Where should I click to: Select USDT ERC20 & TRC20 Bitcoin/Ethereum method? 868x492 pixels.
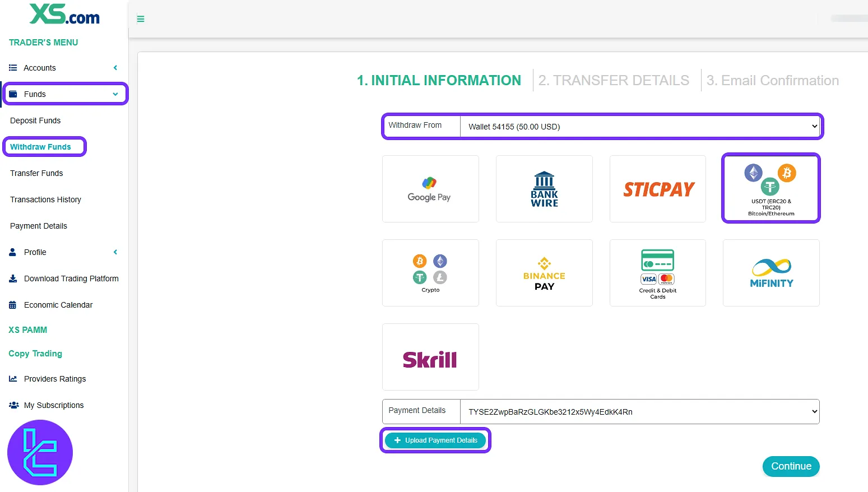771,188
